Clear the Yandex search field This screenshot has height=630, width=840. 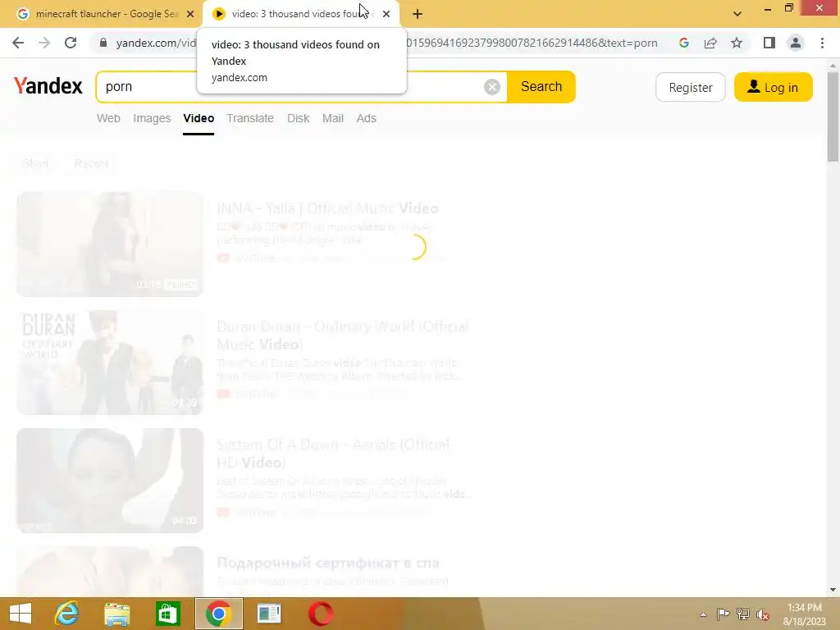click(492, 87)
